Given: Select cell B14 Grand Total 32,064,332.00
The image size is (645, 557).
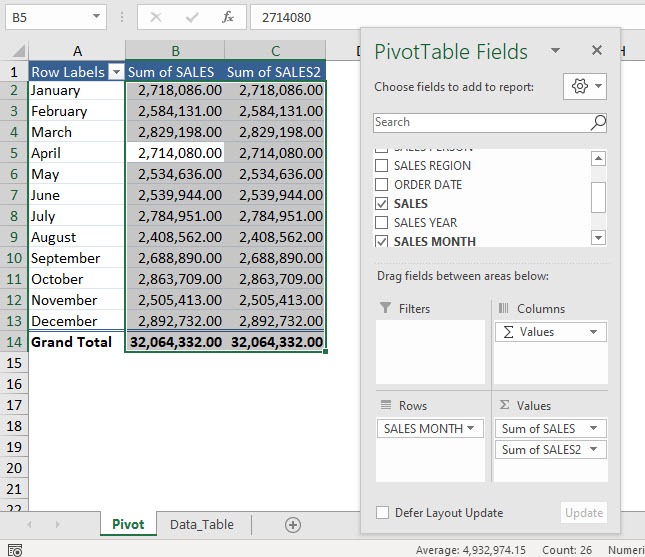Looking at the screenshot, I should (x=175, y=342).
